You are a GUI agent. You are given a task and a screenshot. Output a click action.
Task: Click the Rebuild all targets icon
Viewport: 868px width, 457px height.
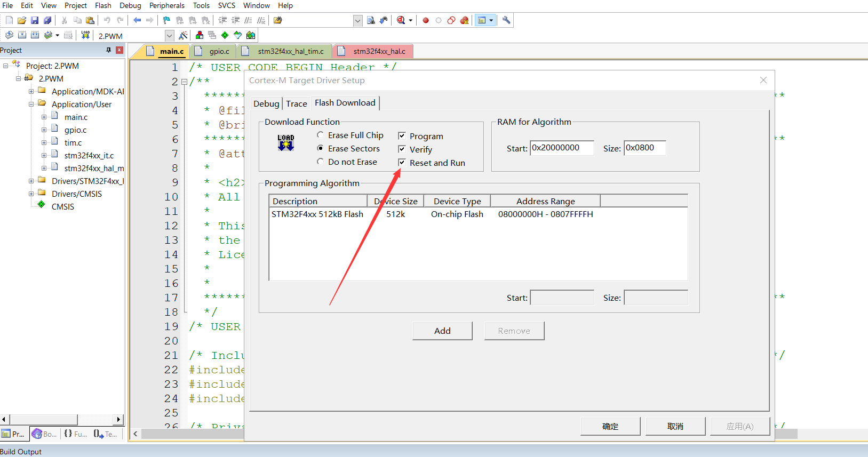pos(35,35)
